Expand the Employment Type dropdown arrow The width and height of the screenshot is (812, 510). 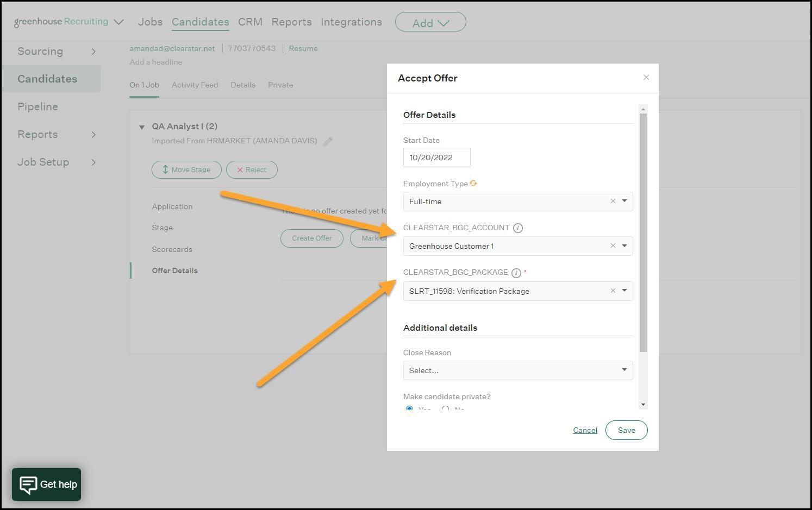[624, 202]
